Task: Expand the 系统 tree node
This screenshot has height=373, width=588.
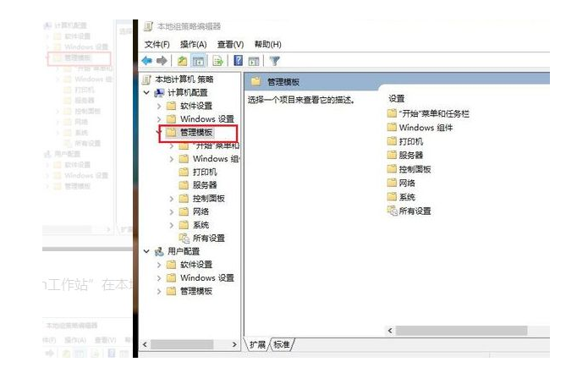Action: pos(172,225)
